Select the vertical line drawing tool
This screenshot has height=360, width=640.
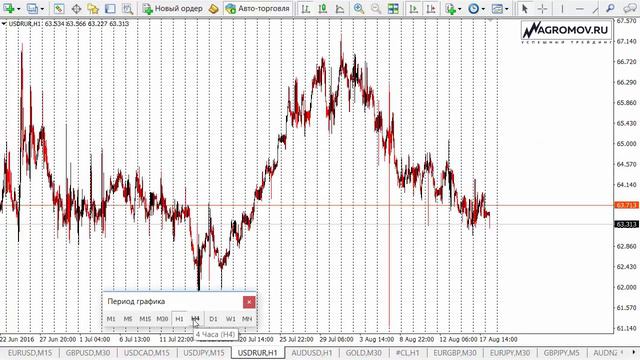click(562, 8)
